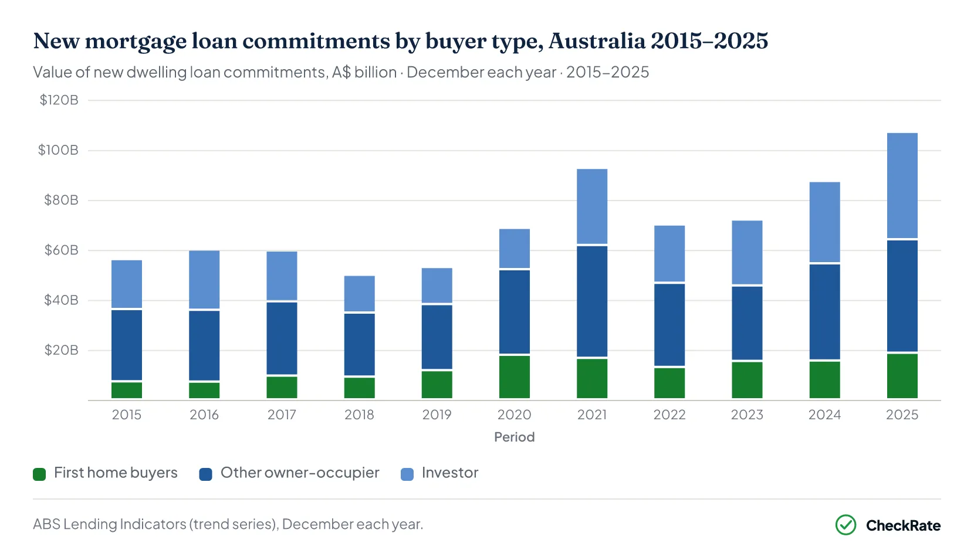974x560 pixels.
Task: Click the Other owner-occupier dark blue legend swatch
Action: coord(205,474)
